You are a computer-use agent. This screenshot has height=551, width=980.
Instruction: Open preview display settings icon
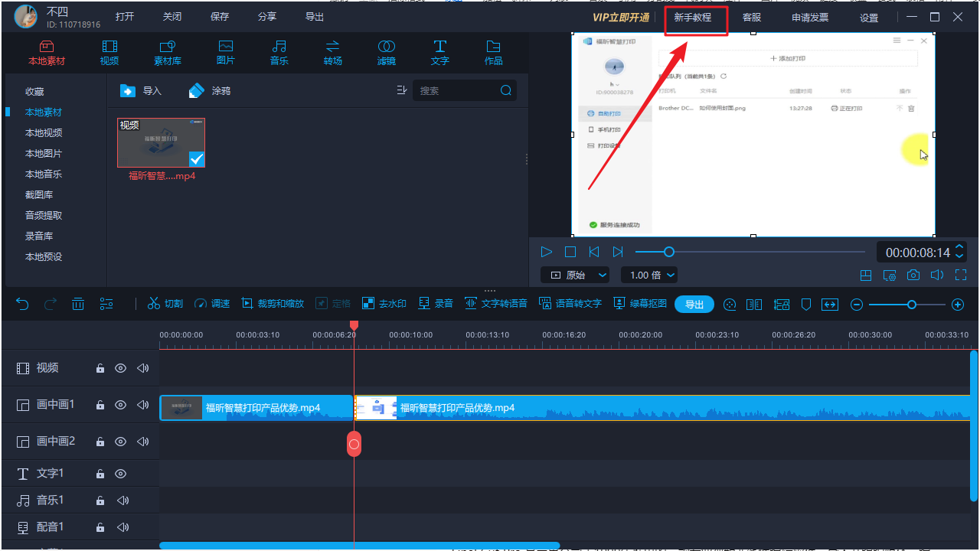click(890, 275)
